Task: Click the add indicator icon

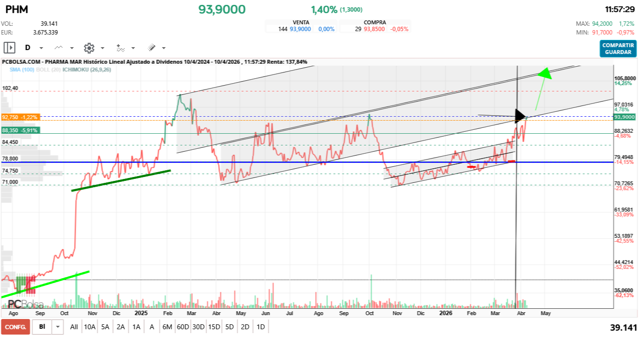Action: click(121, 48)
